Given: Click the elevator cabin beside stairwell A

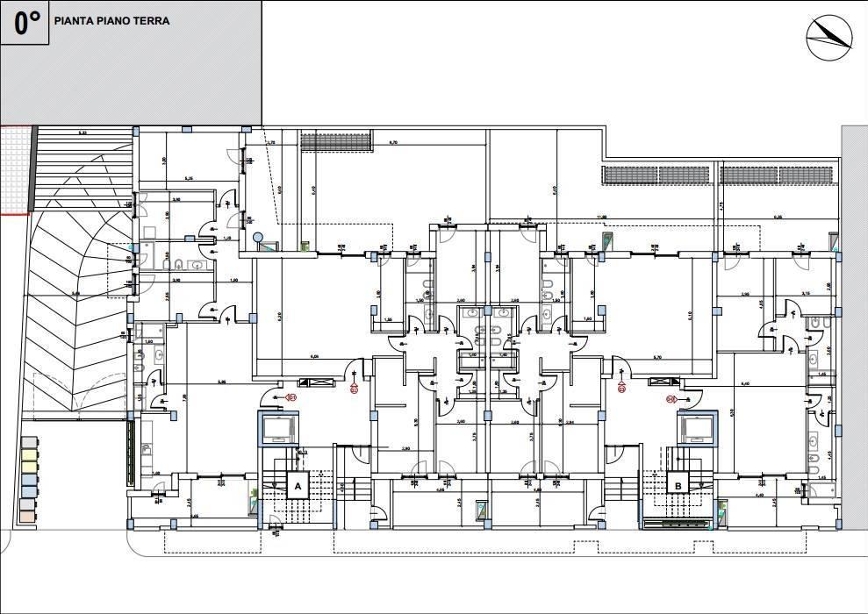Looking at the screenshot, I should [x=279, y=429].
